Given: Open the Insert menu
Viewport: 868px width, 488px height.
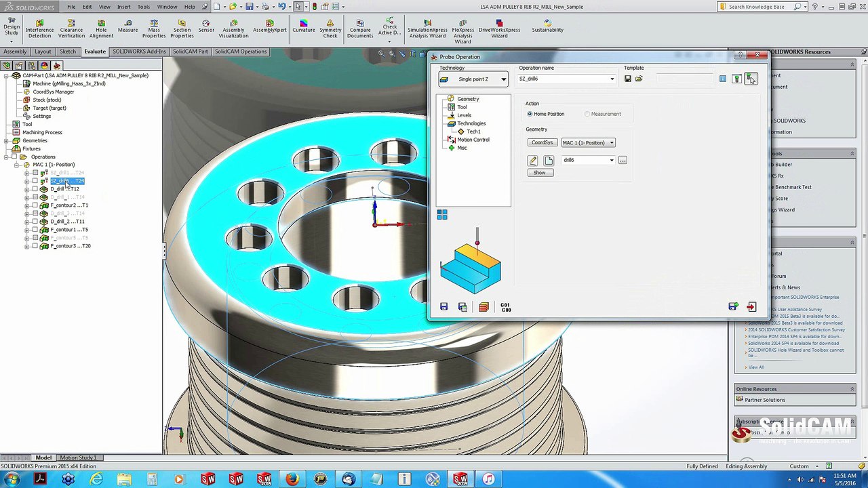Looking at the screenshot, I should coord(123,7).
